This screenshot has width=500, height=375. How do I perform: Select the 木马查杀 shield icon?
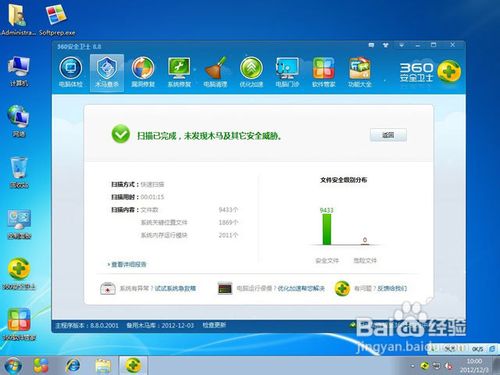pos(107,72)
